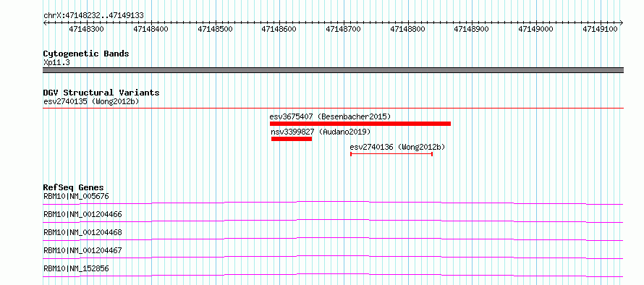The width and height of the screenshot is (644, 285).
Task: Click the RBM10|NM_001204467 transcript label
Action: pyautogui.click(x=82, y=250)
